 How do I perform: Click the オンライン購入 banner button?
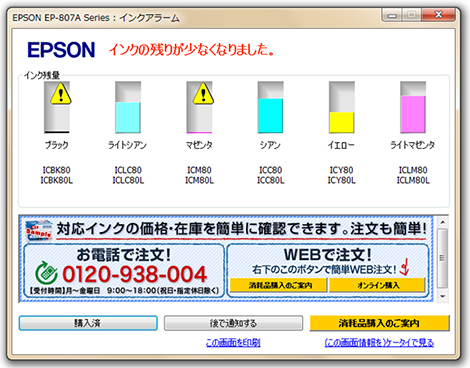pos(377,285)
